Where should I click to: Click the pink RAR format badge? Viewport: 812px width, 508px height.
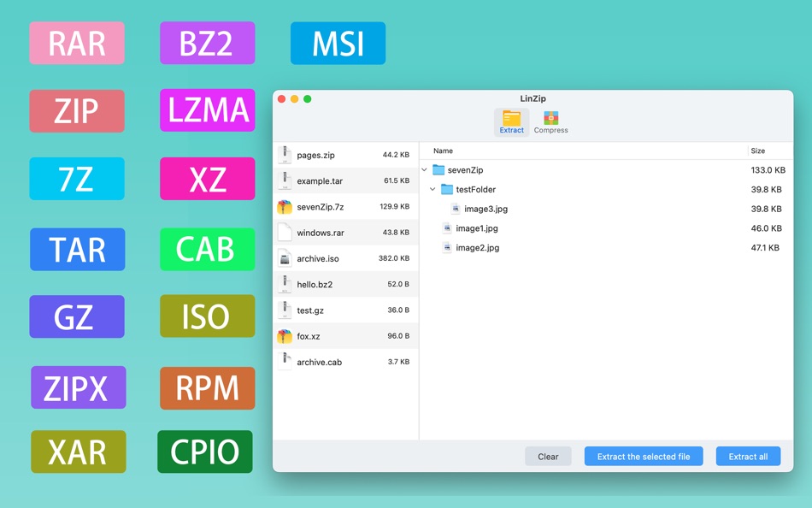[77, 43]
